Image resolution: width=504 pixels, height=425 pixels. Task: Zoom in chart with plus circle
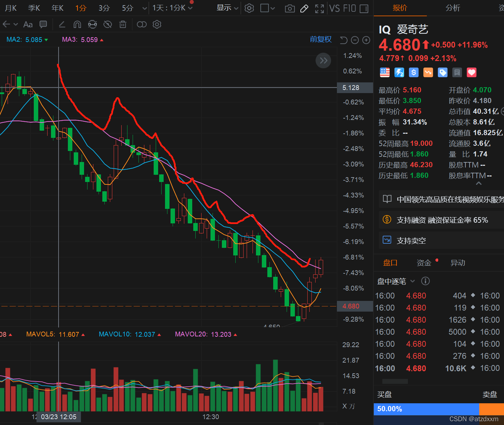(366, 40)
